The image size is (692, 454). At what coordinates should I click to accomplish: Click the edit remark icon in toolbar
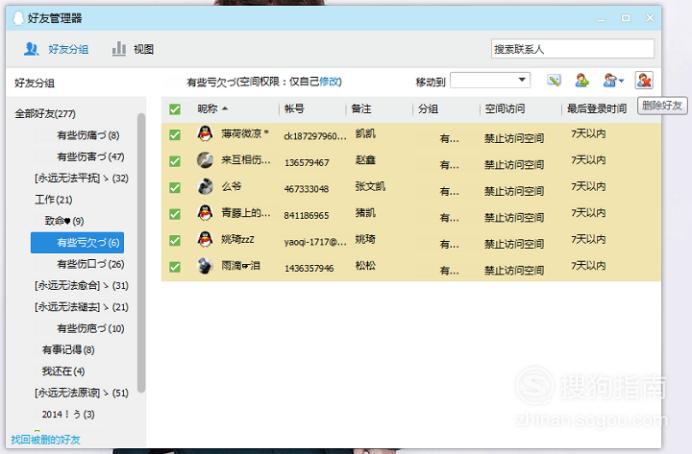pos(554,80)
